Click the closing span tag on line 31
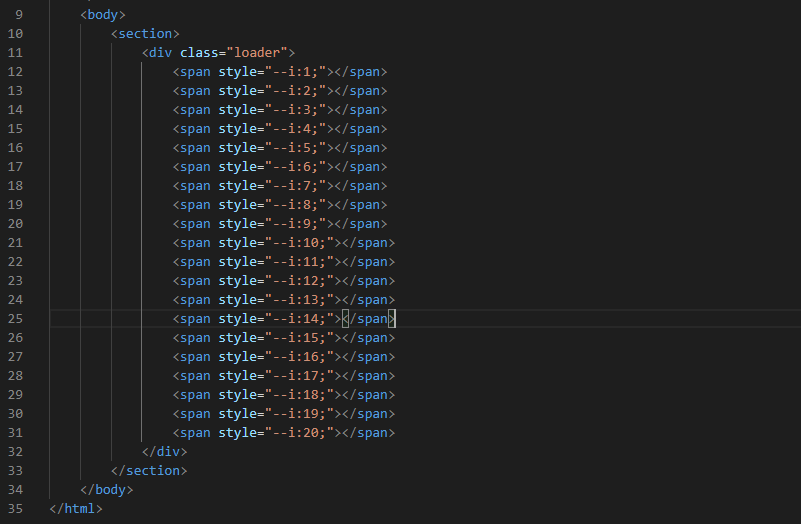 [x=368, y=433]
